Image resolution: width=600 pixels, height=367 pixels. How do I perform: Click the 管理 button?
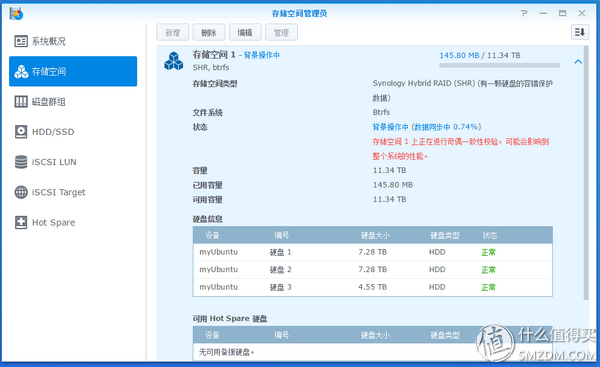pyautogui.click(x=281, y=33)
